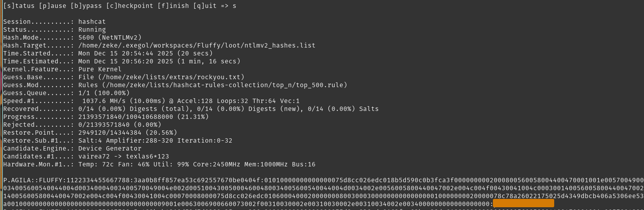The width and height of the screenshot is (644, 210).
Task: Click the orange redacted block
Action: [523, 204]
